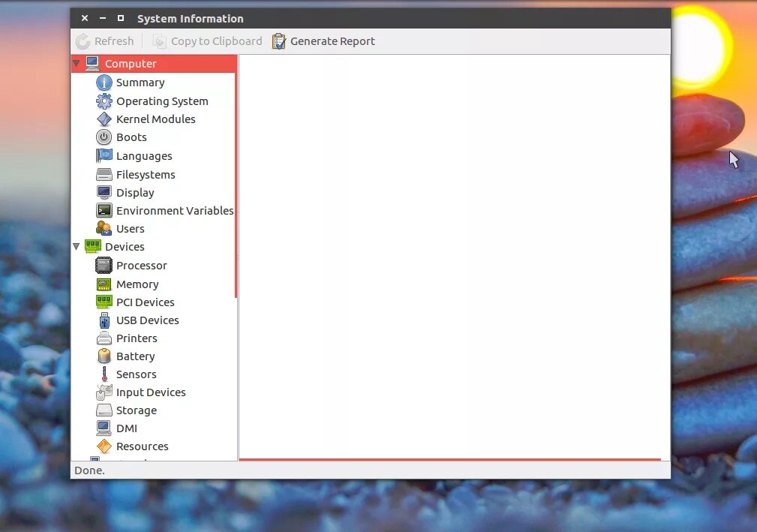Screen dimensions: 757x532
Task: Click the System Information title bar
Action: [371, 18]
